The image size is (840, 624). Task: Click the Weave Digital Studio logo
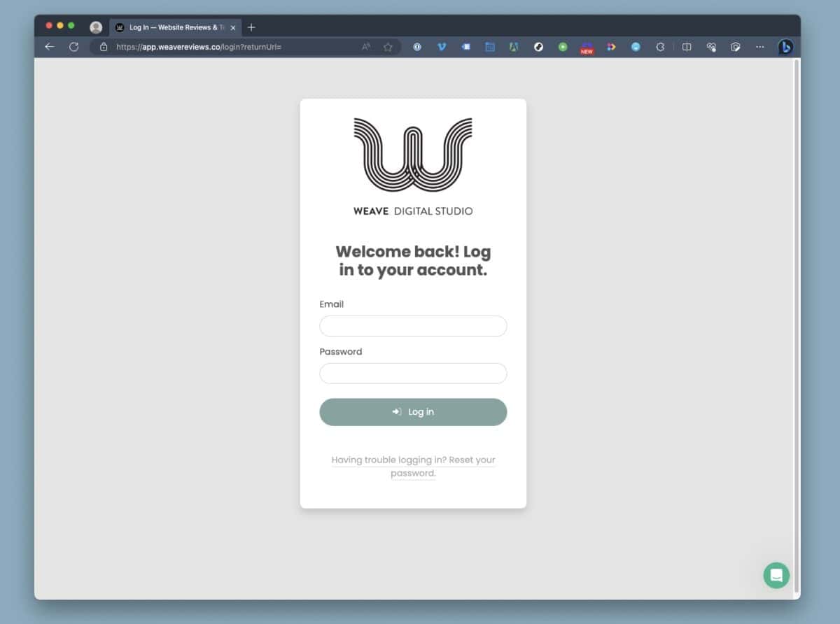[412, 161]
